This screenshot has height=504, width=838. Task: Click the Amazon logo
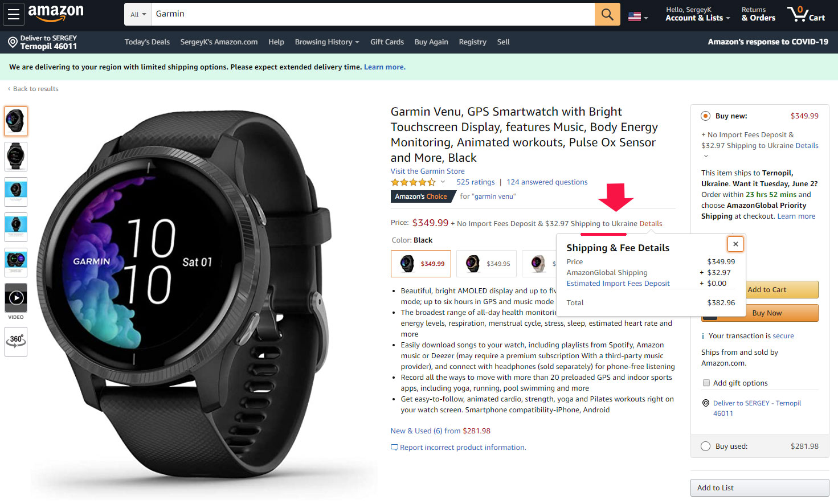56,13
